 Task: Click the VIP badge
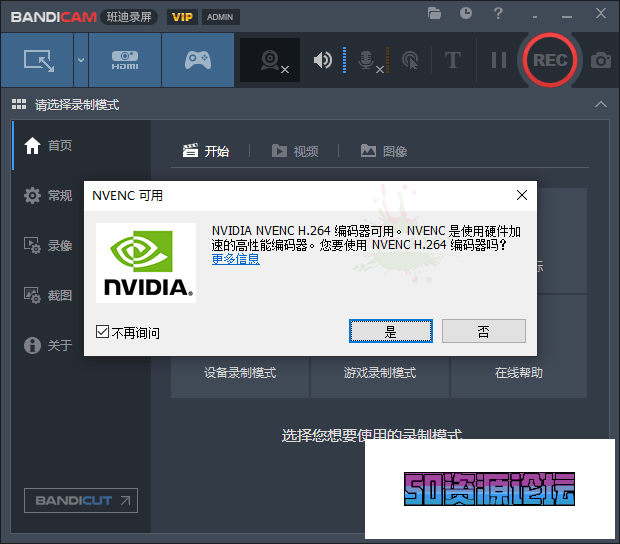182,17
